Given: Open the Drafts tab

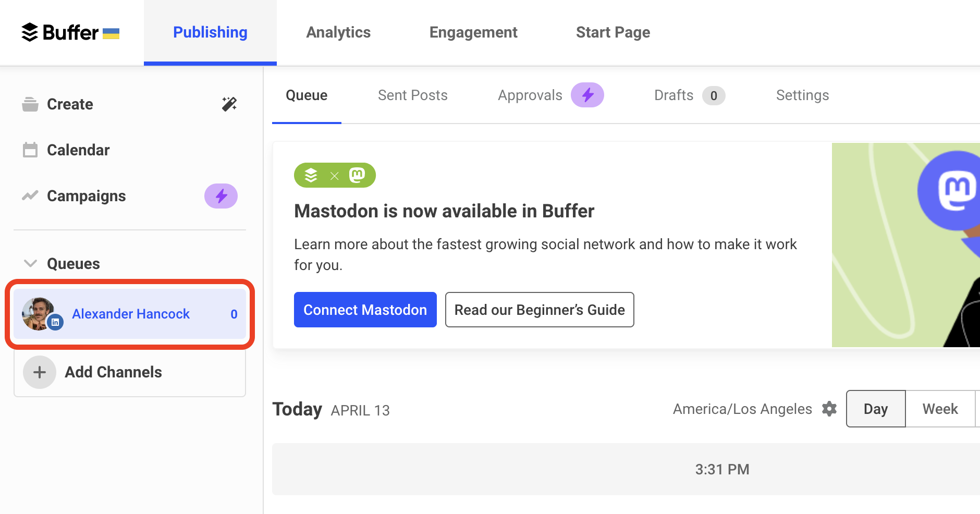Looking at the screenshot, I should [x=673, y=95].
